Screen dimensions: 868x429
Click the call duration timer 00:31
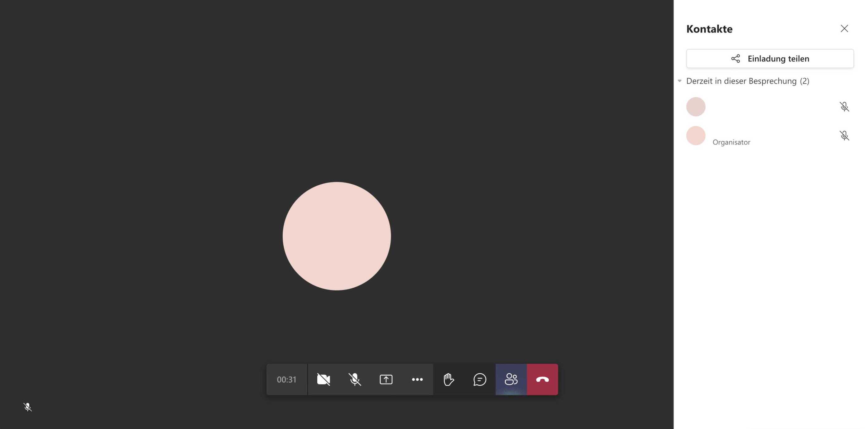click(x=287, y=379)
